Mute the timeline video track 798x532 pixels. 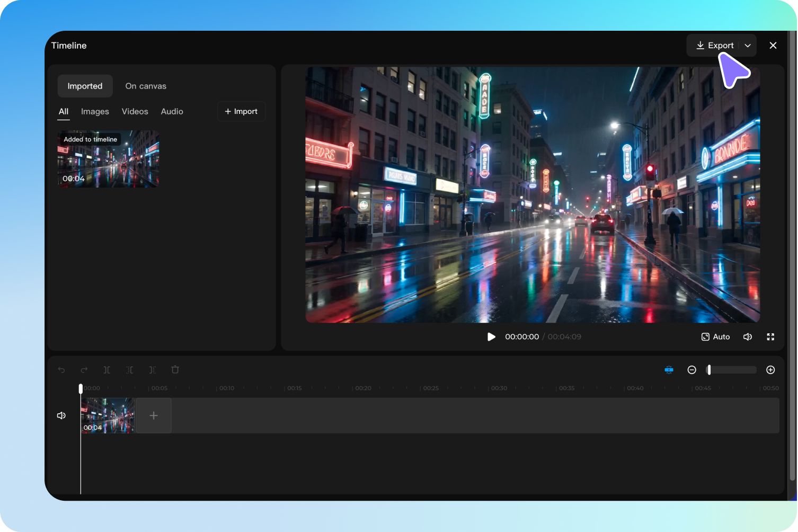pyautogui.click(x=61, y=415)
